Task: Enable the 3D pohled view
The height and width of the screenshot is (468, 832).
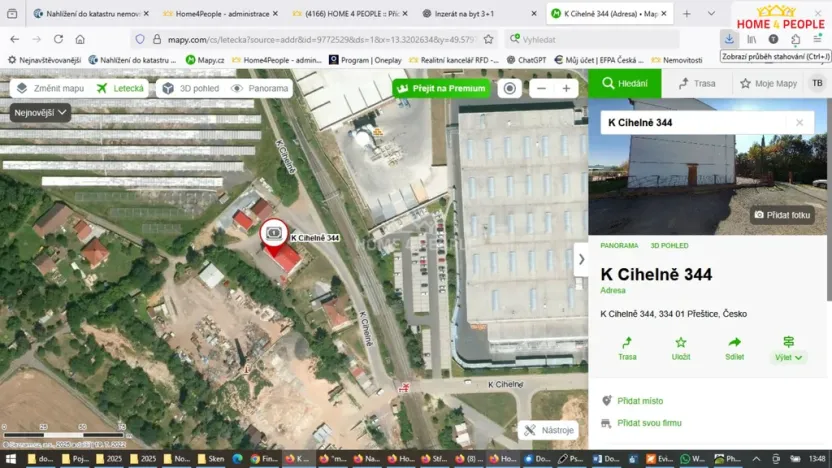Action: tap(189, 88)
